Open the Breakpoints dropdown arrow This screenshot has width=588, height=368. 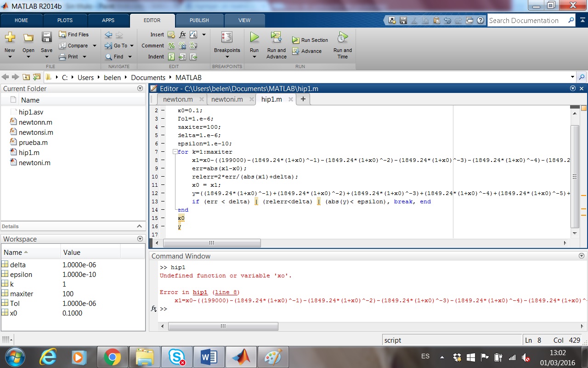(227, 57)
